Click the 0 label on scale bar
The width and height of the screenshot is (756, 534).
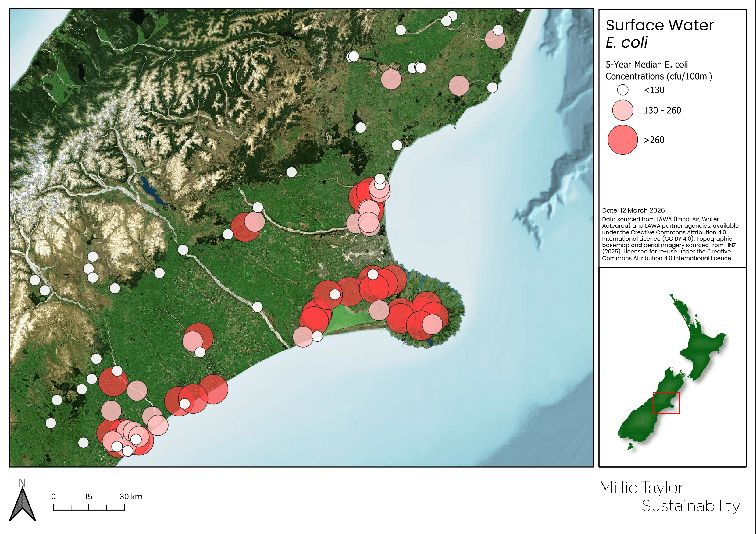[53, 497]
